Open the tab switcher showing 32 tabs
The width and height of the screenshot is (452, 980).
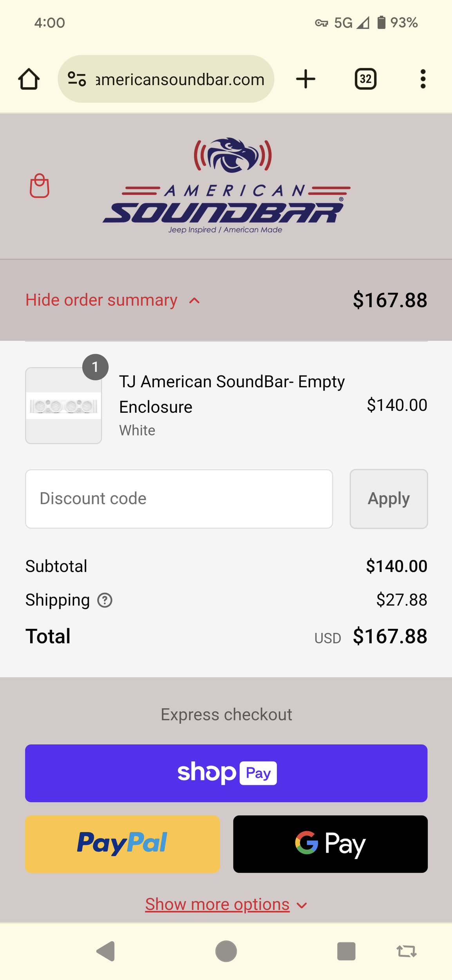pyautogui.click(x=365, y=79)
